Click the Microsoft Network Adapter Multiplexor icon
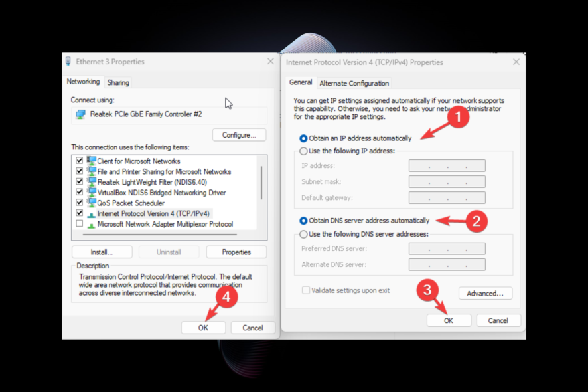Viewport: 588px width, 392px height. tap(91, 225)
